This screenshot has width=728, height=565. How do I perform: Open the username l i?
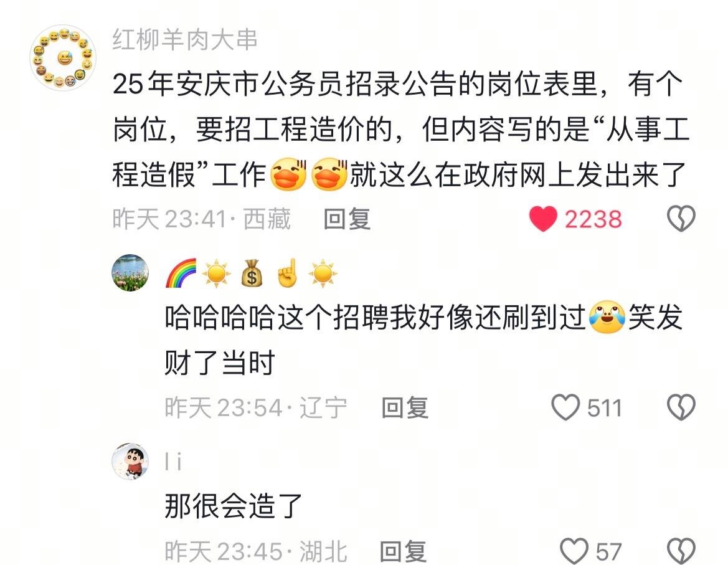pyautogui.click(x=173, y=462)
